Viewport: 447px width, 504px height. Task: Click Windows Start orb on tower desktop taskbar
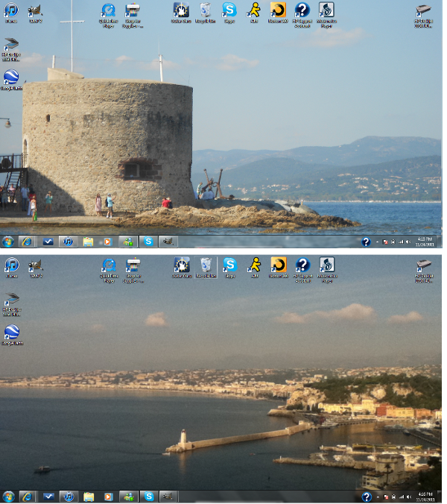tap(8, 242)
